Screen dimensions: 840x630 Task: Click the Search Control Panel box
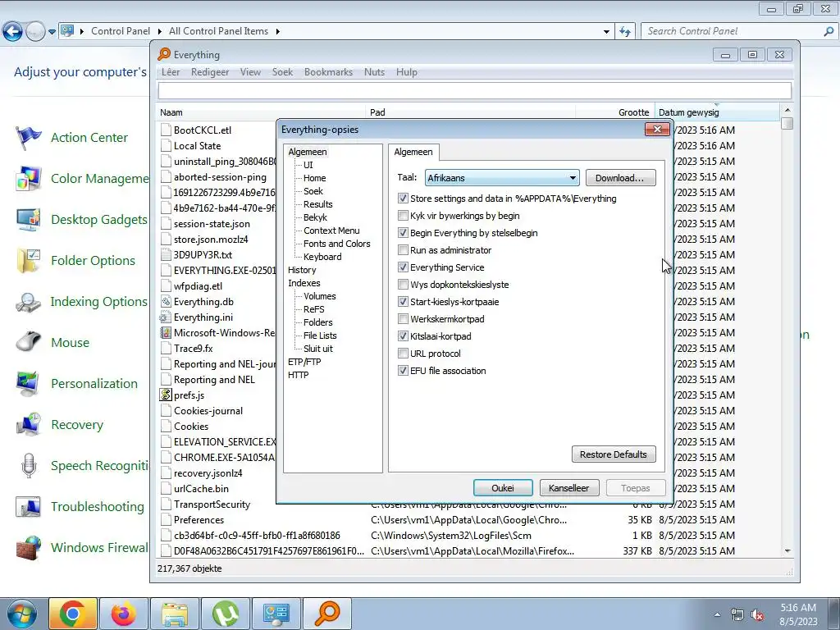click(739, 32)
